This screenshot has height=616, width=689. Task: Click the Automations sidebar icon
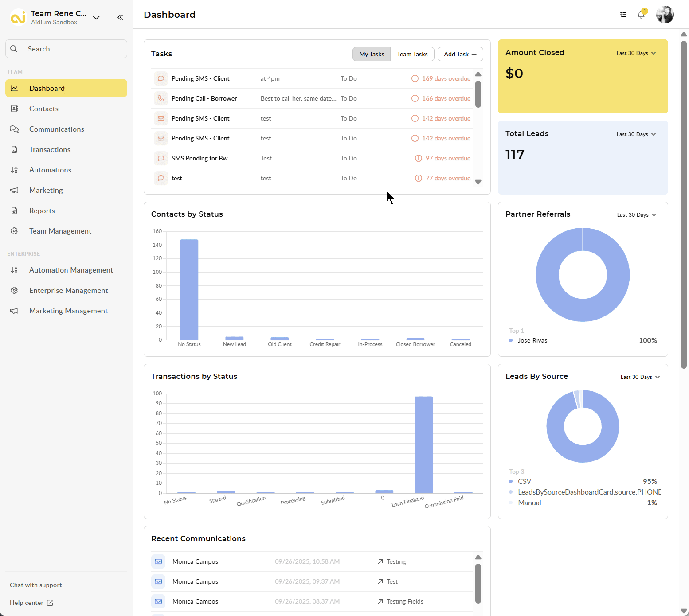click(14, 170)
